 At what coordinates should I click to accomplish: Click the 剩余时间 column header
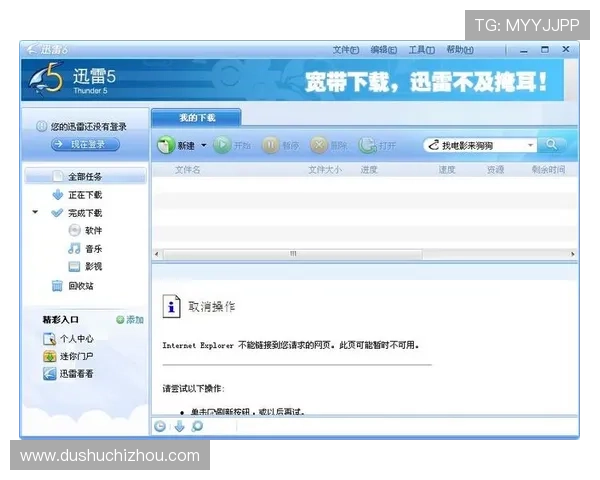click(x=548, y=170)
